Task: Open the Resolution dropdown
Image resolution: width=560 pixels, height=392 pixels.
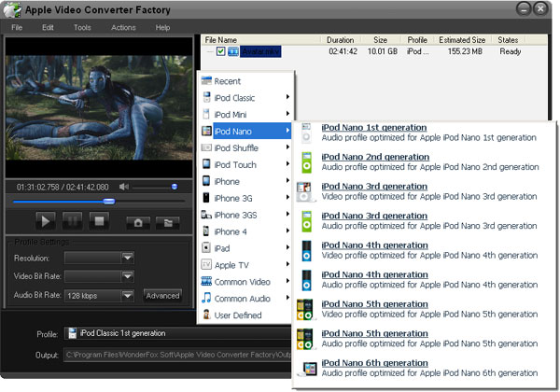Action: 128,258
